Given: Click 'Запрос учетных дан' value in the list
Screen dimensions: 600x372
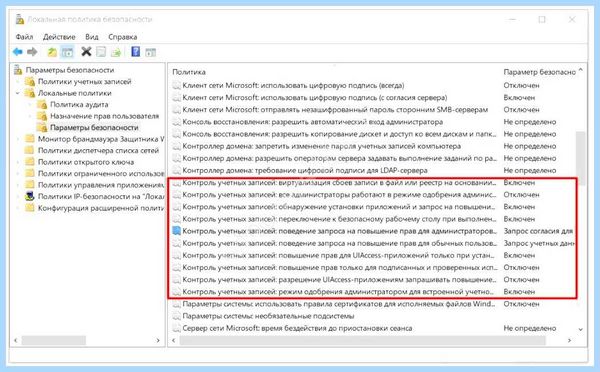Looking at the screenshot, I should pos(539,243).
